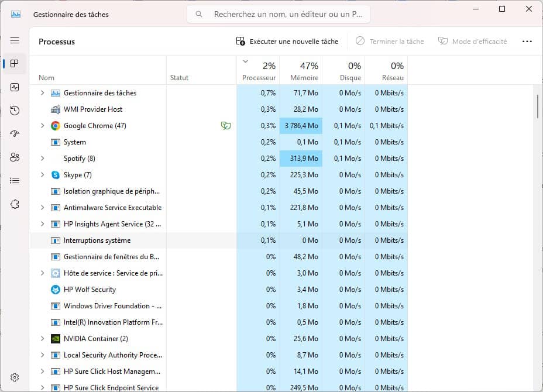Expand HP Sure Click Host Management
This screenshot has height=392, width=543.
[42, 372]
